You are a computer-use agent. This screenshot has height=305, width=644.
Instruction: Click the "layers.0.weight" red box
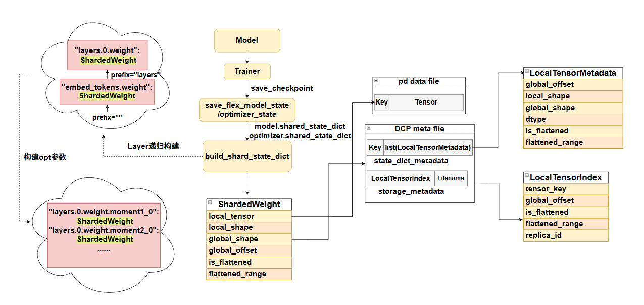point(108,56)
